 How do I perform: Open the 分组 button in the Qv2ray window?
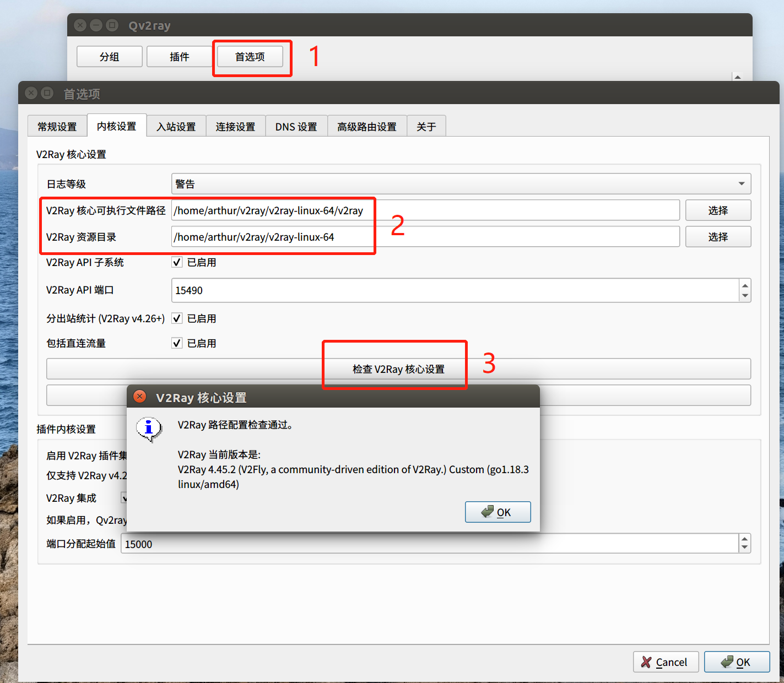click(109, 56)
